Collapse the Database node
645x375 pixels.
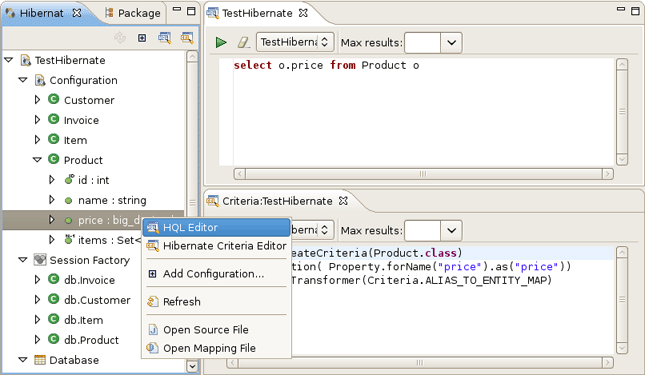coord(23,360)
